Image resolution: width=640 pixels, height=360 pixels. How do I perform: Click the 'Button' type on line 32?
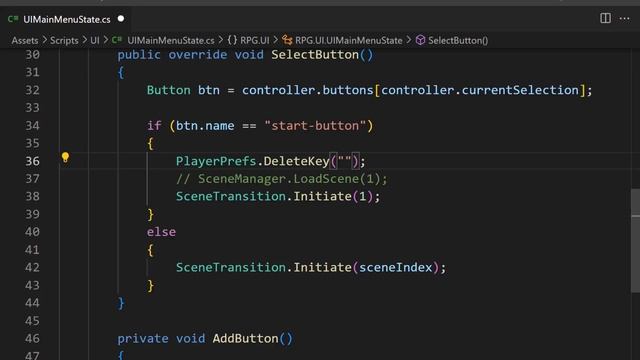coord(169,90)
